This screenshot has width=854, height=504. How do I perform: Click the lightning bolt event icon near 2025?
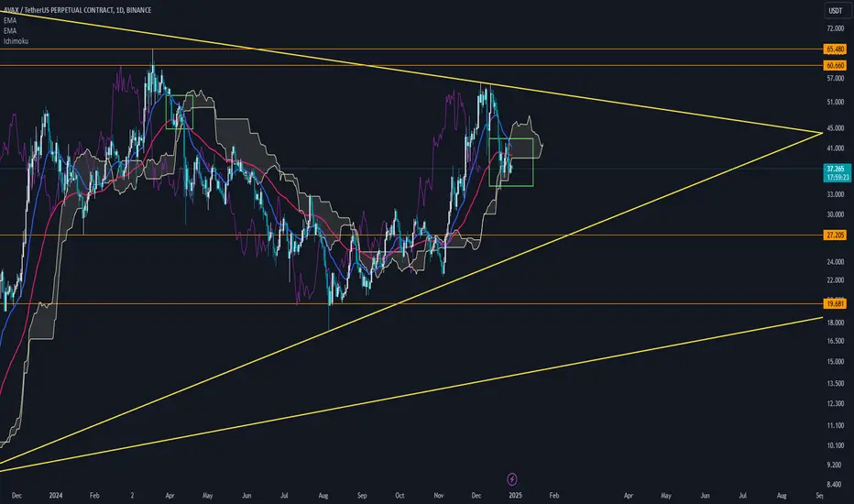[x=512, y=479]
